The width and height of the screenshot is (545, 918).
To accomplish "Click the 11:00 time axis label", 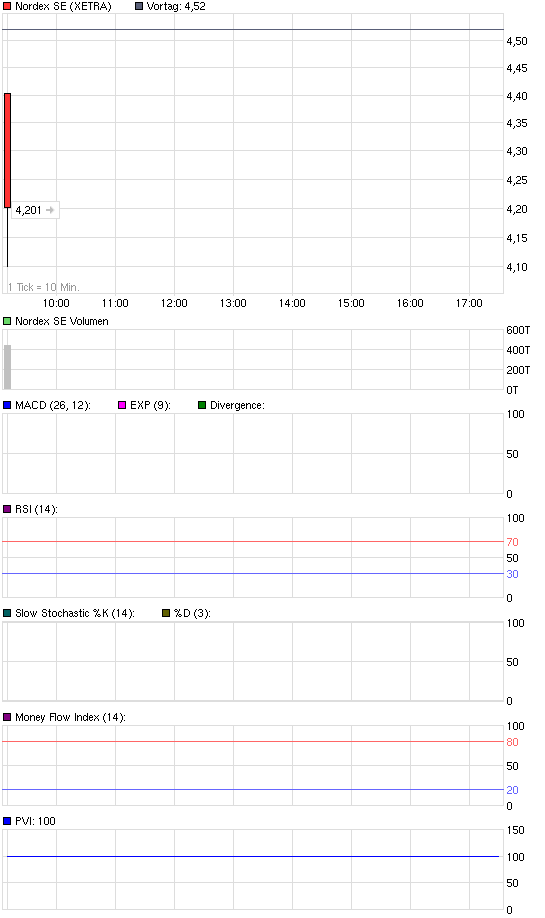I will 115,303.
